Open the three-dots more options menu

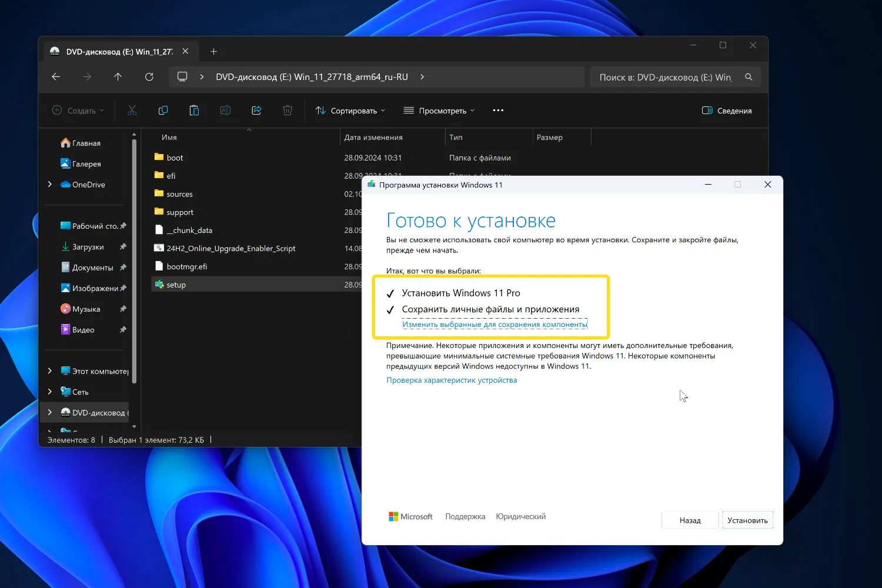point(498,111)
